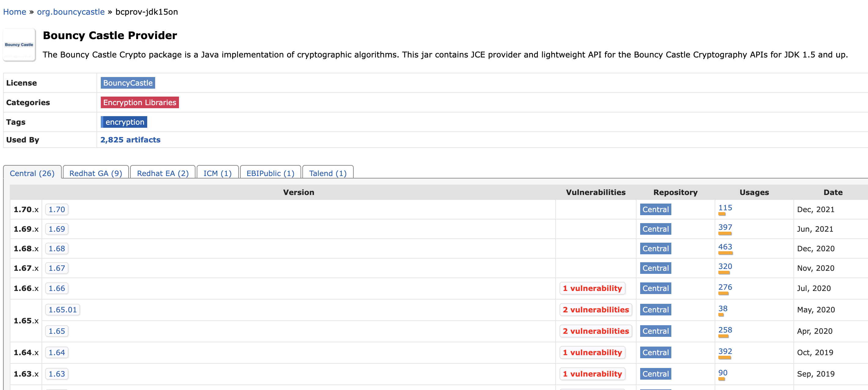The image size is (868, 390).
Task: Open the 276 usages link
Action: click(x=725, y=287)
